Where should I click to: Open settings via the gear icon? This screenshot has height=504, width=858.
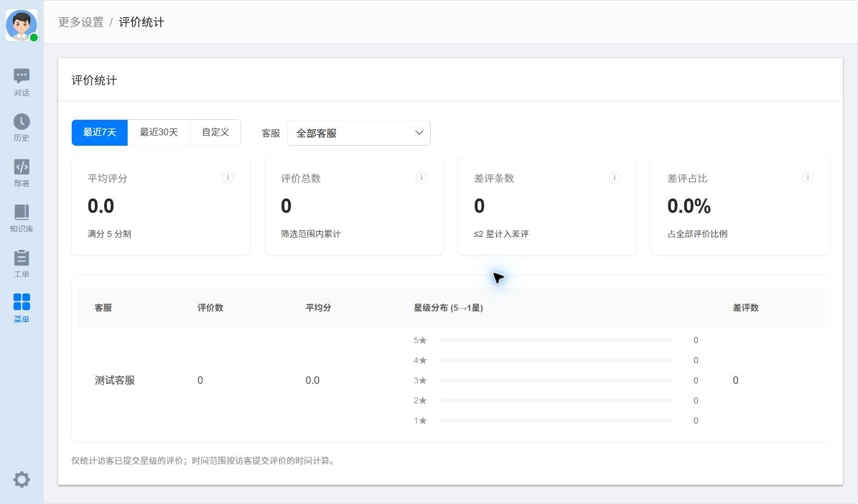click(22, 480)
